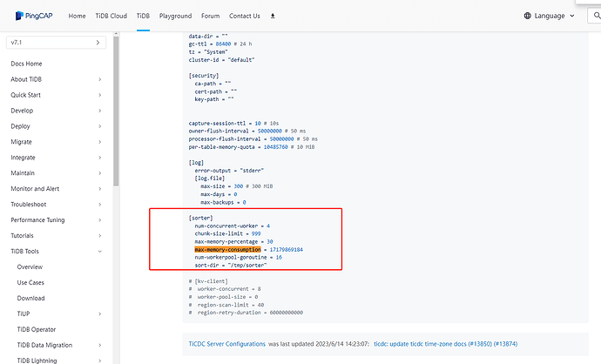
Task: Open Download under TiDB Tools
Action: (30, 298)
